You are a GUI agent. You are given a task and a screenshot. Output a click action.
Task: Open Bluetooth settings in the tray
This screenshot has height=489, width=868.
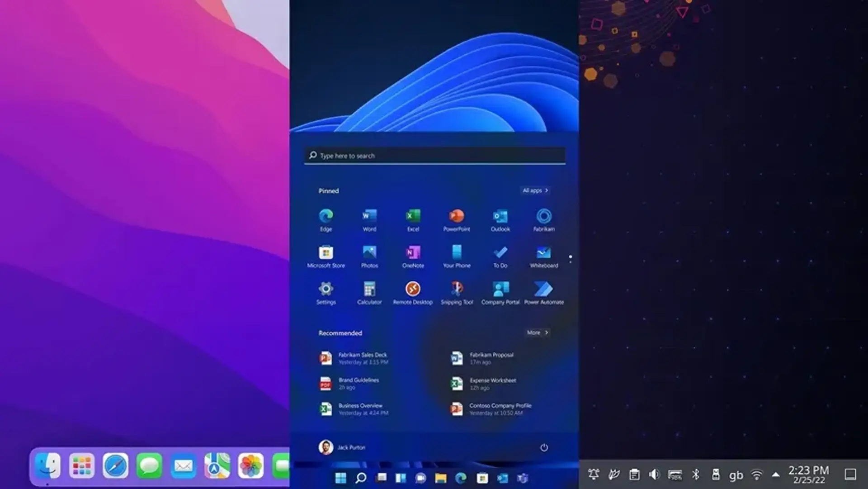pyautogui.click(x=696, y=475)
